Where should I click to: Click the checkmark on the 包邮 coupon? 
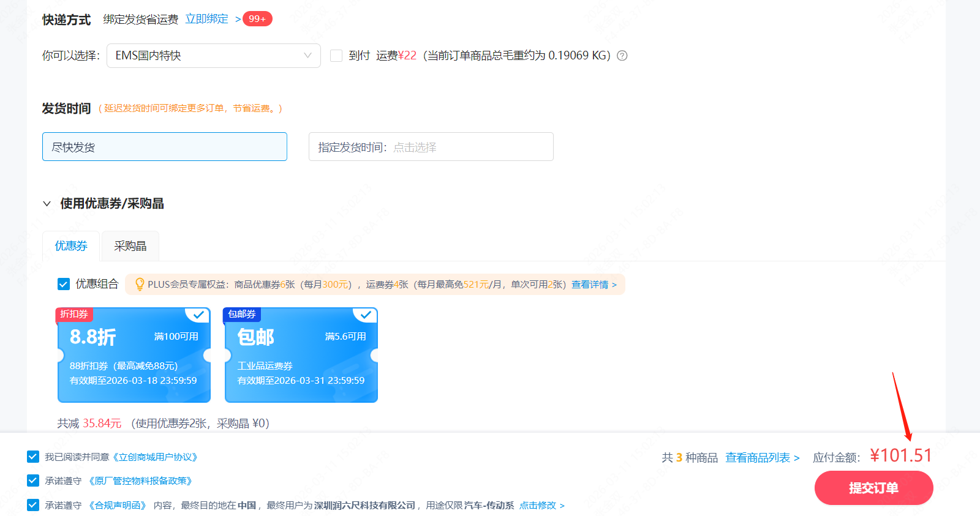(x=366, y=315)
